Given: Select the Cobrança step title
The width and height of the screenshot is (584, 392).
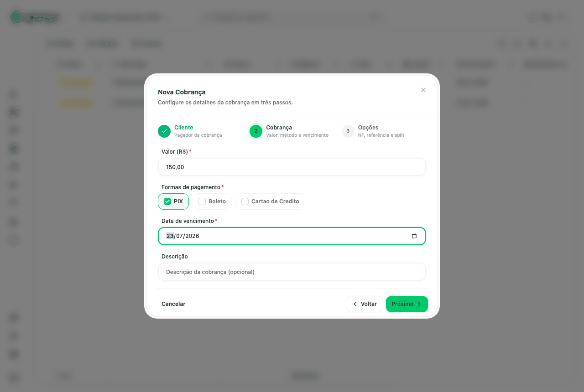Looking at the screenshot, I should [279, 128].
